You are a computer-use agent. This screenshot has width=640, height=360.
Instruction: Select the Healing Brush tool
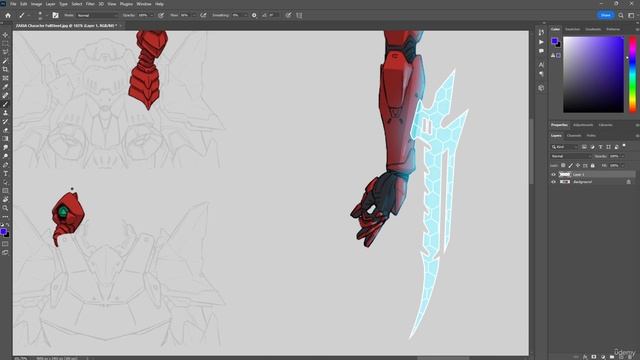(5, 96)
